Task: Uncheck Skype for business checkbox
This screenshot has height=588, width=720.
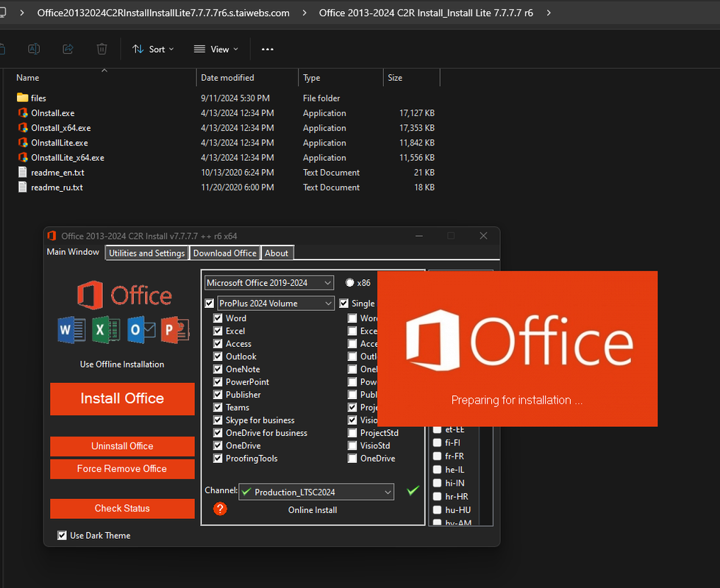Action: (x=218, y=420)
